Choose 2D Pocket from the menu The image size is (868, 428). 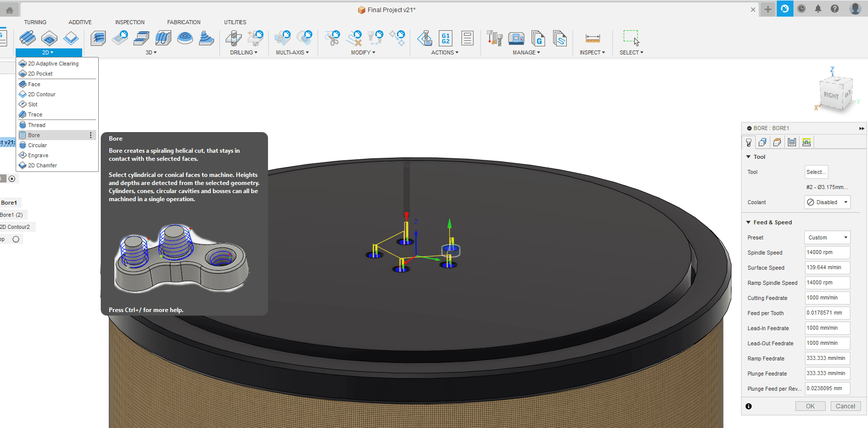[x=57, y=74]
